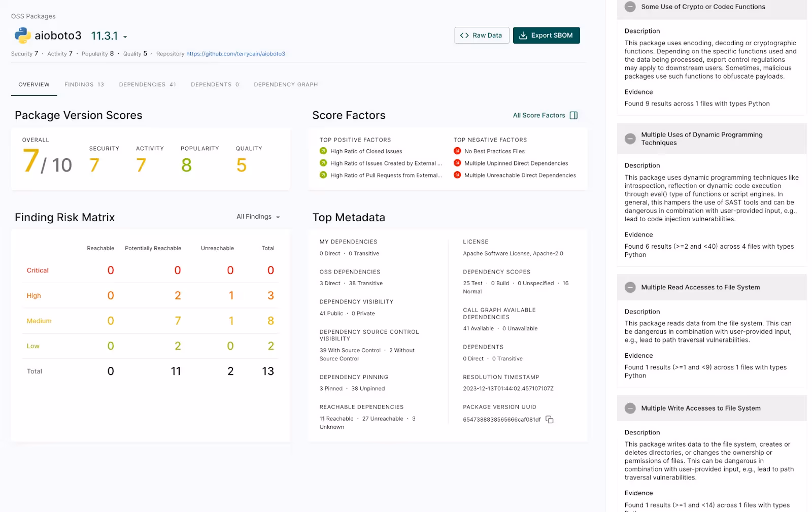Click the circle icon on Dynamic Programming Techniques
The image size is (812, 512).
coord(630,139)
